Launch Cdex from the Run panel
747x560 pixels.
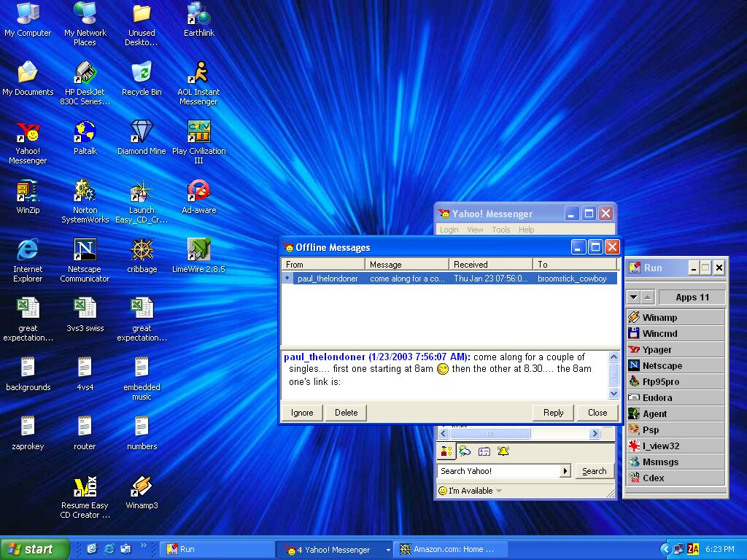[676, 478]
